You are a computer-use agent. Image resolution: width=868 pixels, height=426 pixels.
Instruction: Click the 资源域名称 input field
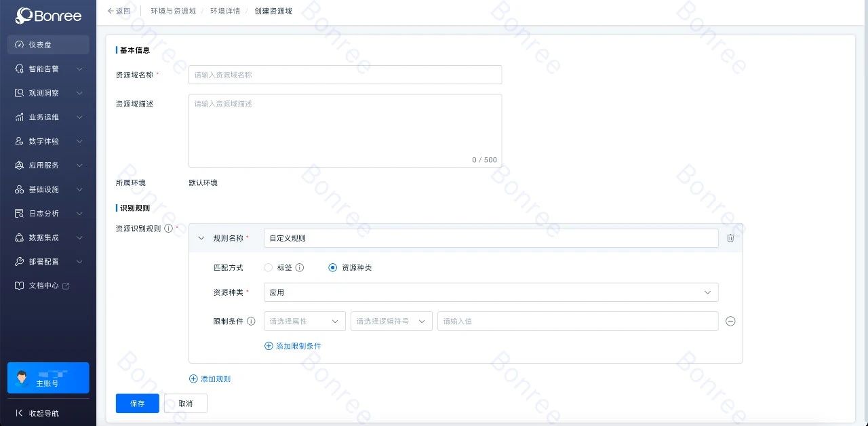[345, 75]
